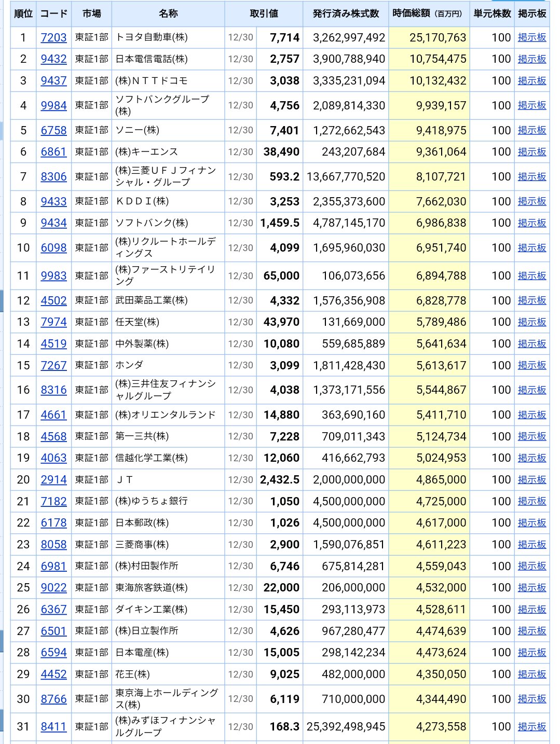
Task: Open stock code 9983 link
Action: pyautogui.click(x=54, y=275)
